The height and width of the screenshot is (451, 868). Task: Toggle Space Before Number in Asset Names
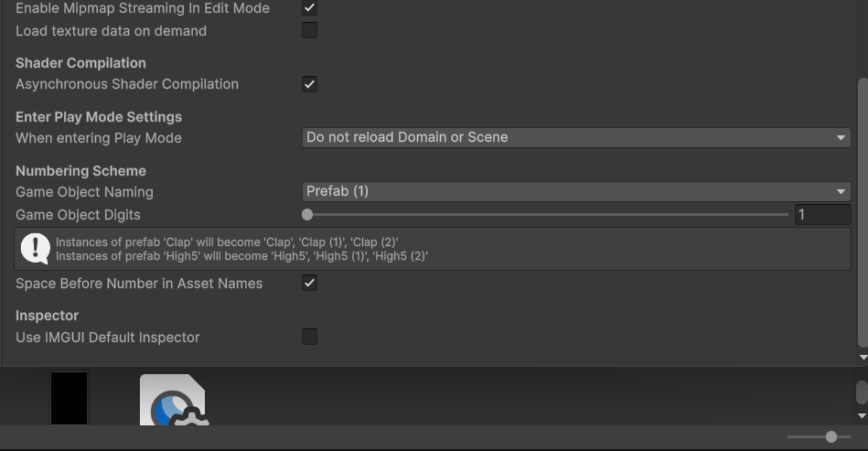[309, 284]
